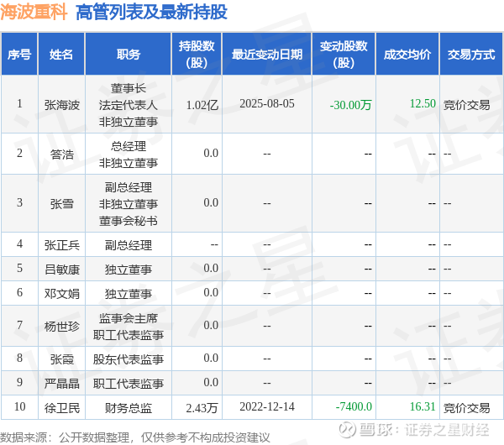This screenshot has width=504, height=445.
Task: Click the date 2022-12-14
Action: (x=267, y=406)
